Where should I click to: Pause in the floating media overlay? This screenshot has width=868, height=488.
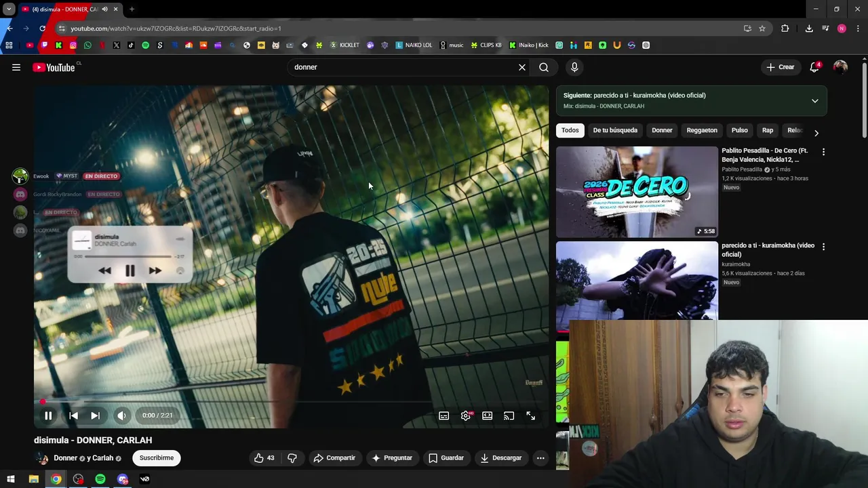click(x=130, y=270)
